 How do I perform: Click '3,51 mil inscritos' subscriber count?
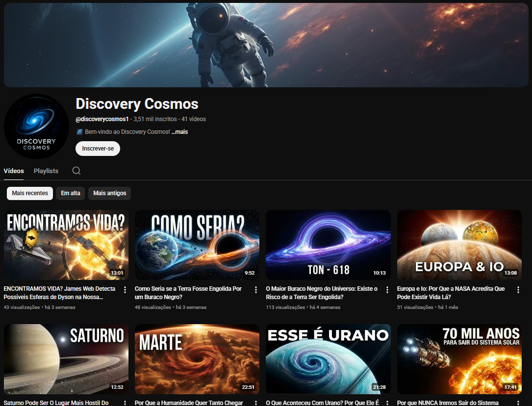(x=155, y=119)
